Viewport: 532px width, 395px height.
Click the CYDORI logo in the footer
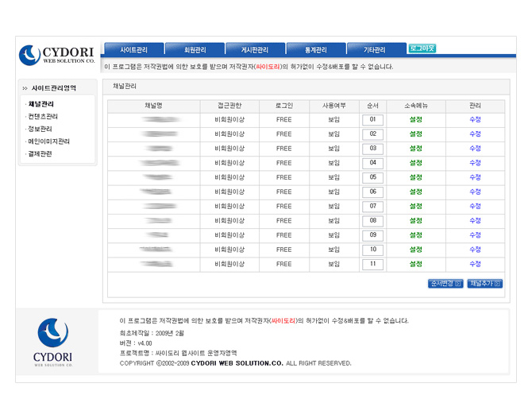(x=53, y=343)
